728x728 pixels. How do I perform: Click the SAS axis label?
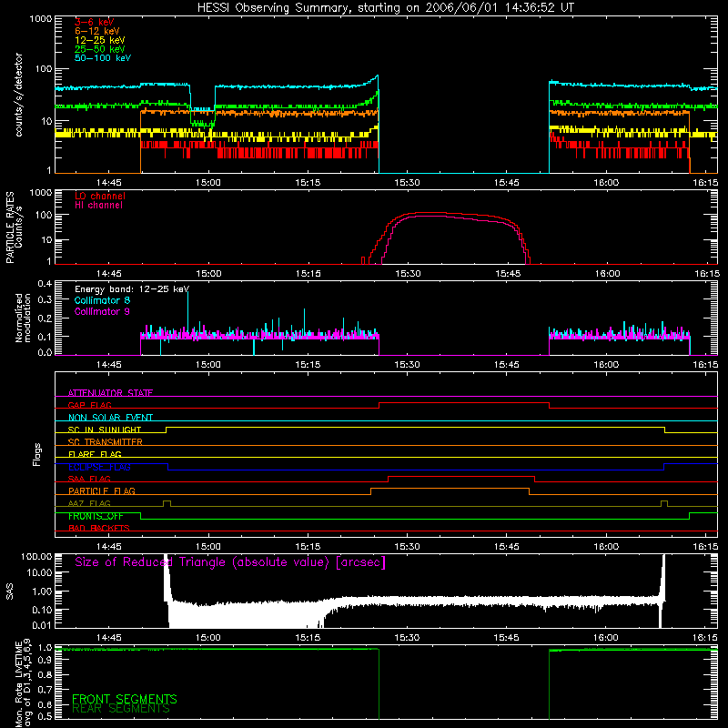click(x=9, y=591)
